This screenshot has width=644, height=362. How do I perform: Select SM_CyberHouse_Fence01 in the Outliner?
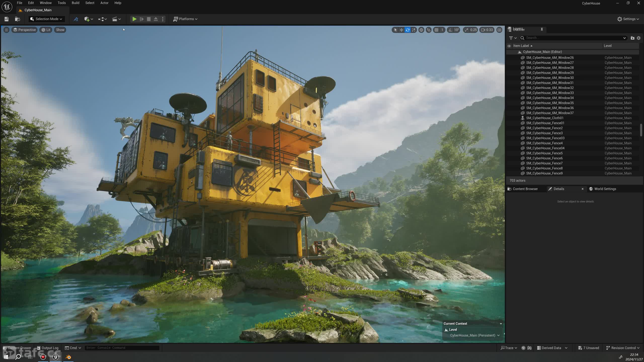(x=545, y=123)
